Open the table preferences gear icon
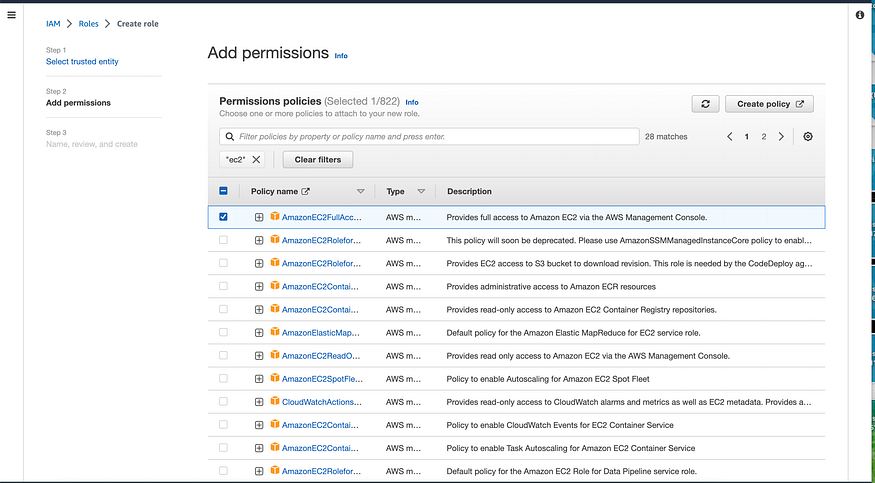The height and width of the screenshot is (483, 875). [808, 137]
